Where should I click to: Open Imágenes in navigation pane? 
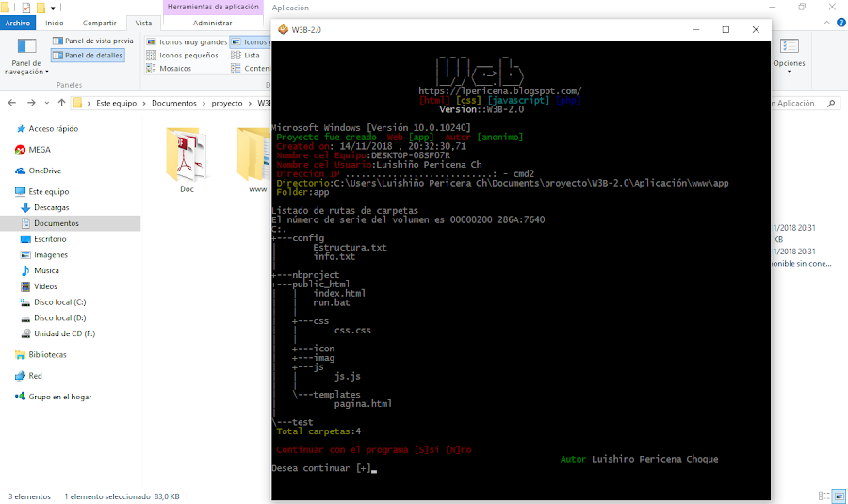point(43,254)
